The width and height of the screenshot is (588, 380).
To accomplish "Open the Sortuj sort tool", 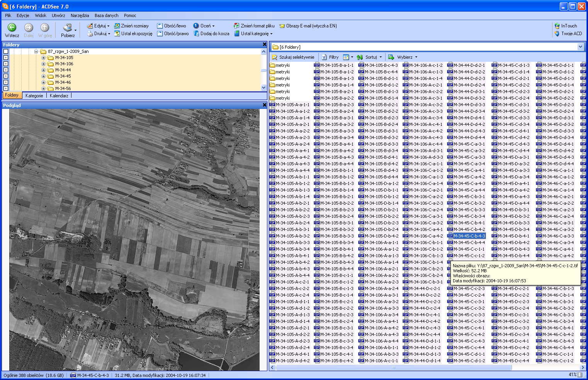I will (x=369, y=57).
